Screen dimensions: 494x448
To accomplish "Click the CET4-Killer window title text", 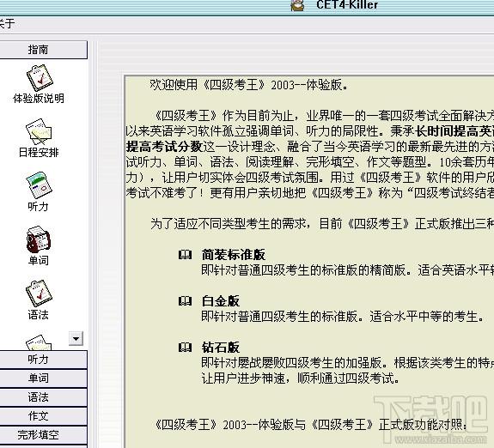I will click(347, 5).
